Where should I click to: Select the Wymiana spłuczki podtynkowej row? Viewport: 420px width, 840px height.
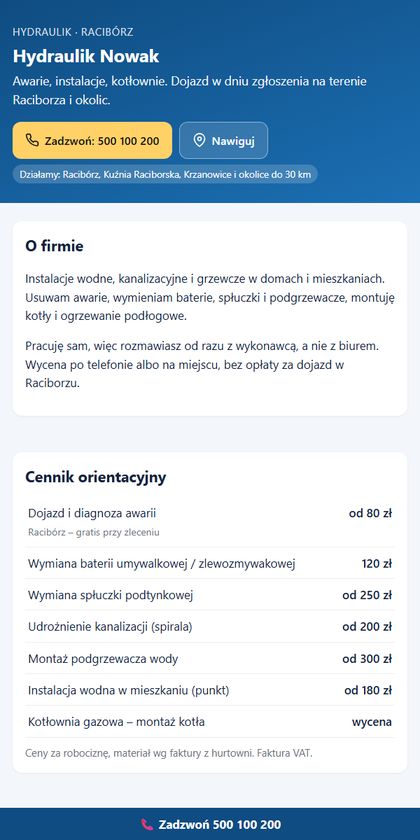[210, 595]
